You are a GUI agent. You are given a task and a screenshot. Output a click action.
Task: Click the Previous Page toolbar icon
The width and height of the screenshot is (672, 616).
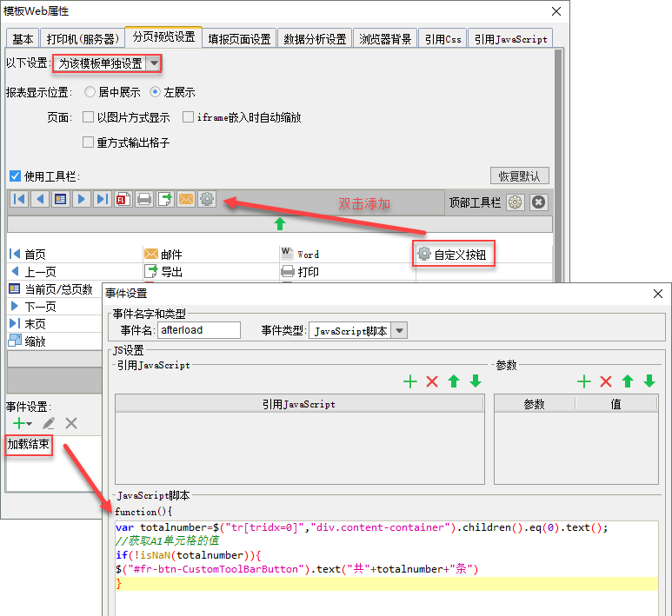(x=40, y=199)
